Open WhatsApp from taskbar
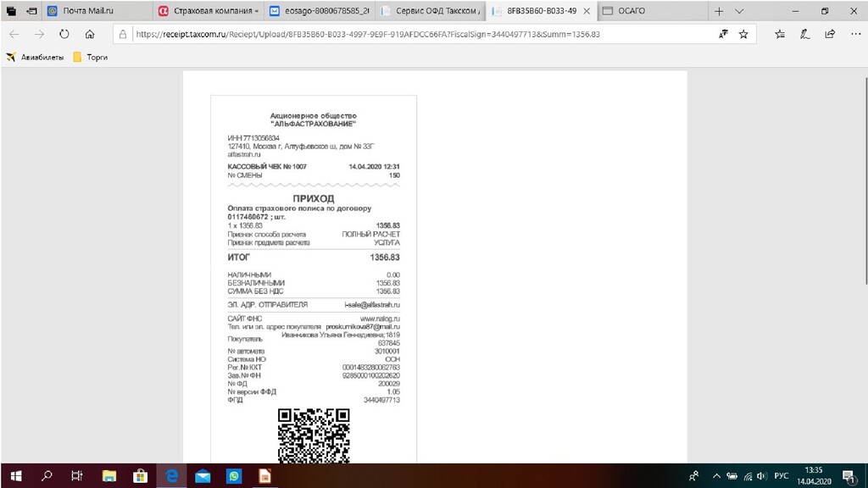The image size is (868, 488). 234,476
